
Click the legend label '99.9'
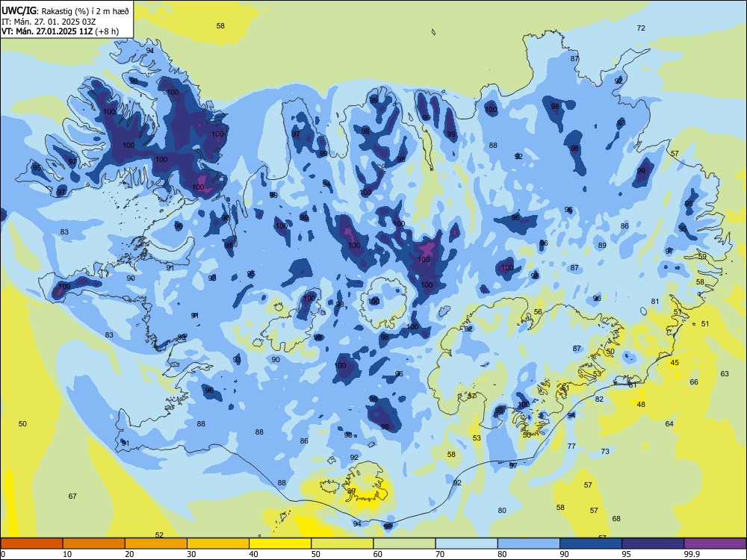pyautogui.click(x=692, y=554)
